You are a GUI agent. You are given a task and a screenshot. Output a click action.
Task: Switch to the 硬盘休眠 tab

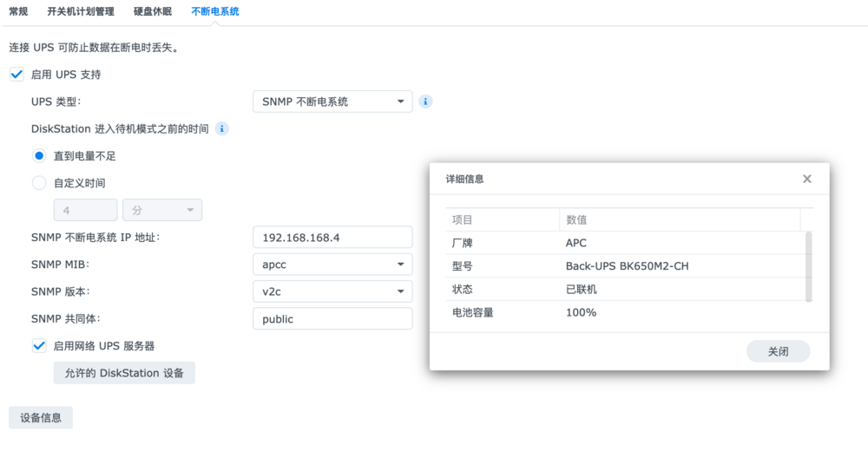153,11
